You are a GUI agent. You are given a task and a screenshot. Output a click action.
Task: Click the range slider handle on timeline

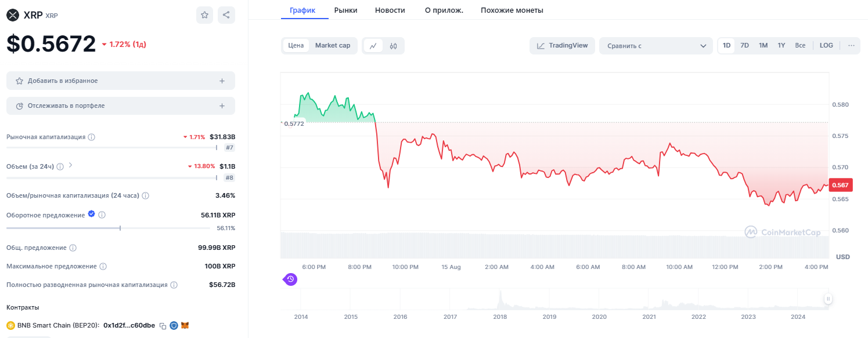[829, 299]
